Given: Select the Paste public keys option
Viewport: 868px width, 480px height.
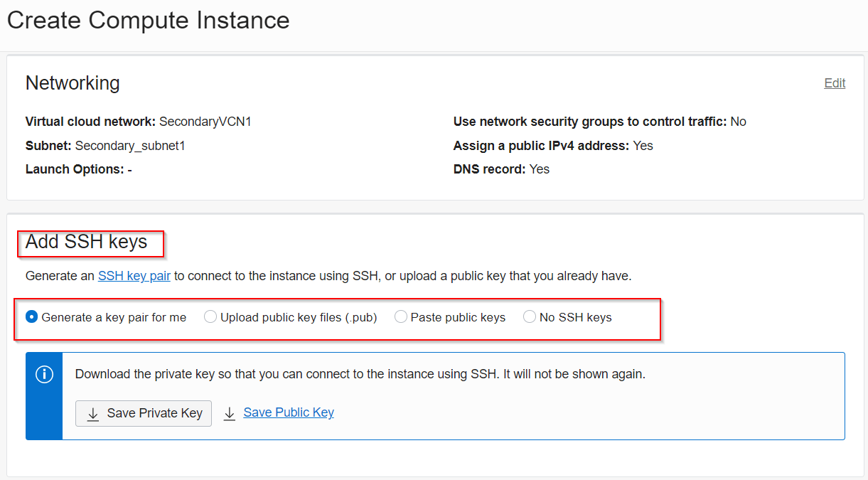Looking at the screenshot, I should click(x=401, y=317).
